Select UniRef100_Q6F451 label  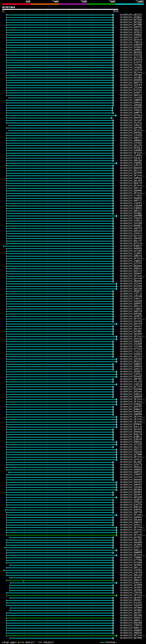(131, 379)
